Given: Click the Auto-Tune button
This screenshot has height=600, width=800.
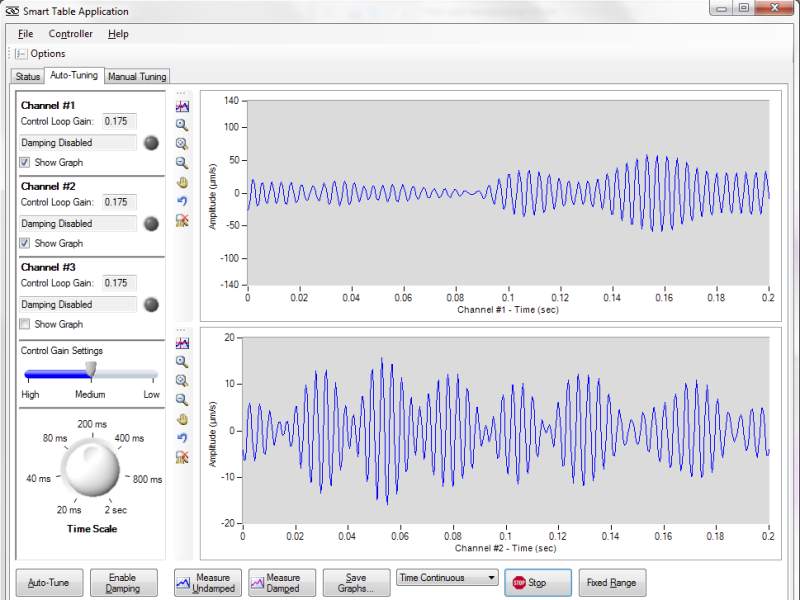Looking at the screenshot, I should (x=49, y=583).
